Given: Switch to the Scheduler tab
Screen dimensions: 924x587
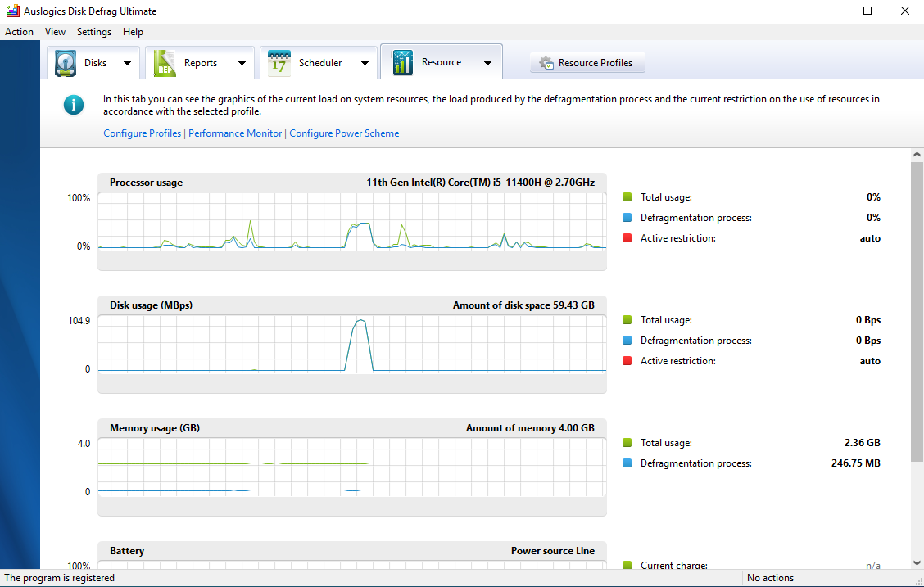Looking at the screenshot, I should tap(319, 62).
